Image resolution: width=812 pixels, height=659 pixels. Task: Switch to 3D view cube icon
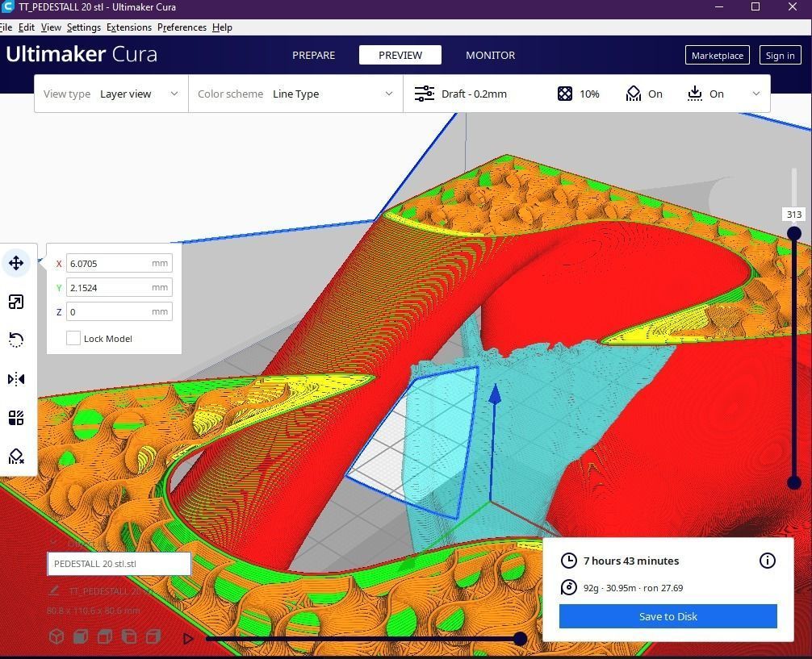click(x=57, y=636)
